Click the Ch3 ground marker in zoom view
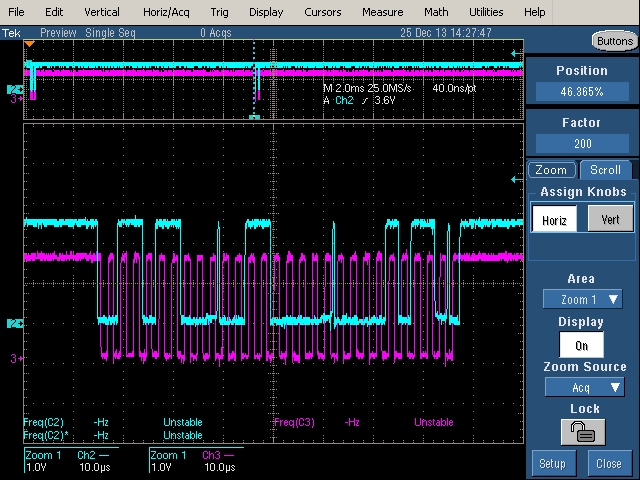 [x=16, y=358]
